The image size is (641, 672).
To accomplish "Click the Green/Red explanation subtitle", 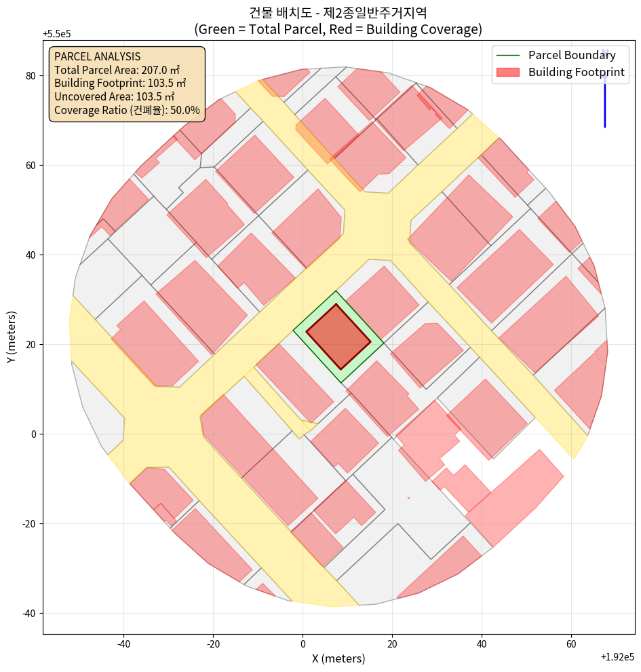I will [x=338, y=29].
